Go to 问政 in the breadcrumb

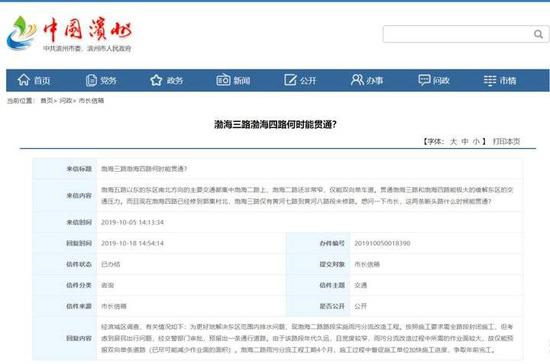(x=65, y=101)
